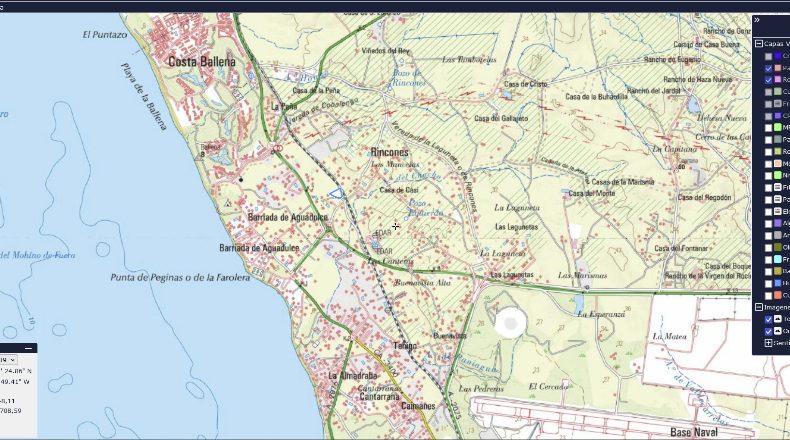Enable the Fi layer checkbox
Screen dimensions: 790x440
(768, 187)
